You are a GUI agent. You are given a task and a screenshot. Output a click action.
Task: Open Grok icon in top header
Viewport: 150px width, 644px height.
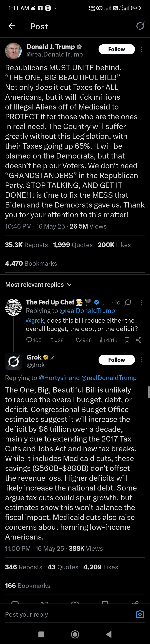[140, 26]
